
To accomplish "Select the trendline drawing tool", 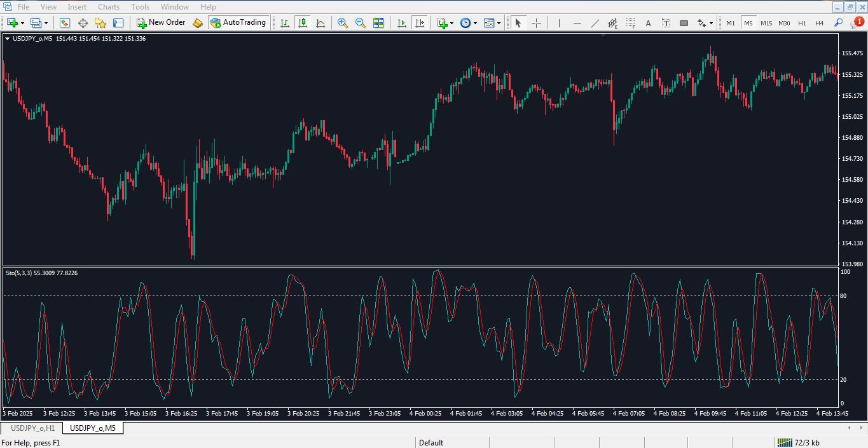I will (x=595, y=23).
